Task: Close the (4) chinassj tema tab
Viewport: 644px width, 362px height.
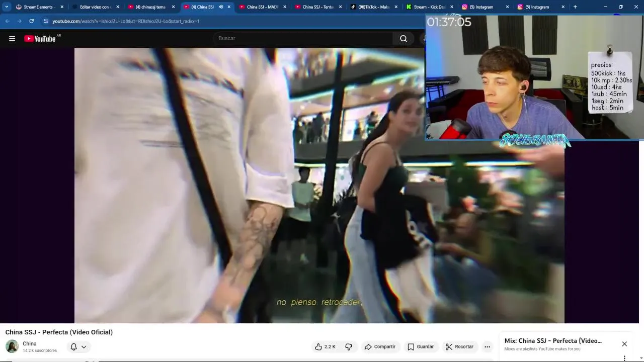Action: 174,7
